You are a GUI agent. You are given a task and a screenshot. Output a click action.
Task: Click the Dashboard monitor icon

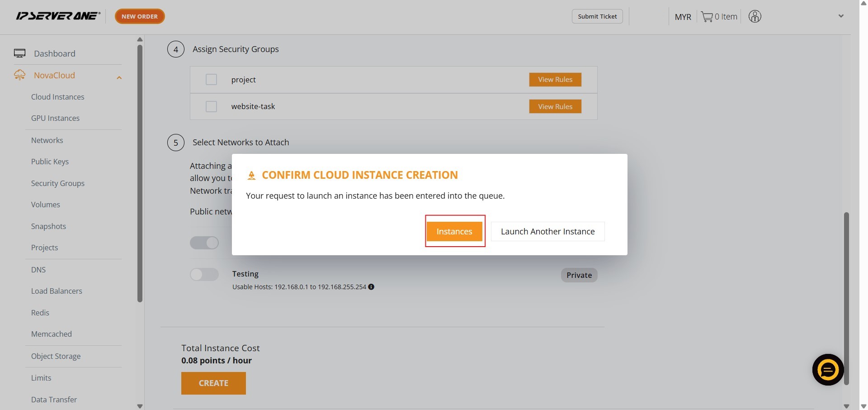click(x=19, y=53)
